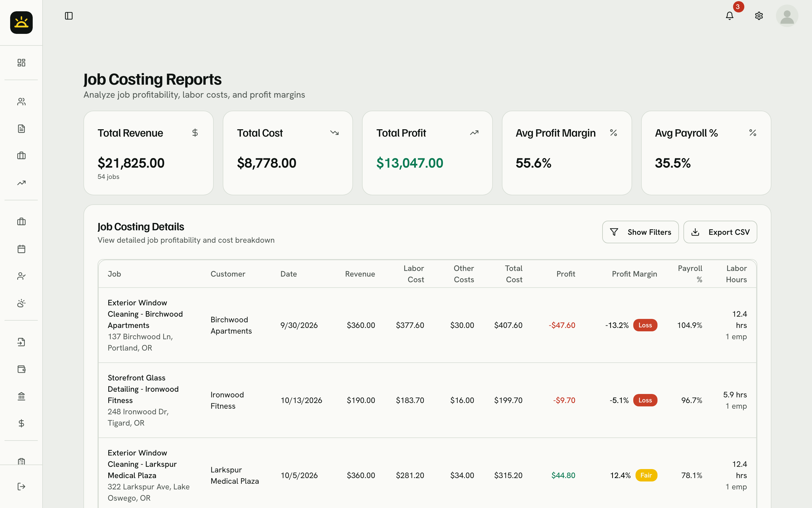The width and height of the screenshot is (812, 508).
Task: Open the dollar sign icon in sidebar
Action: tap(21, 423)
